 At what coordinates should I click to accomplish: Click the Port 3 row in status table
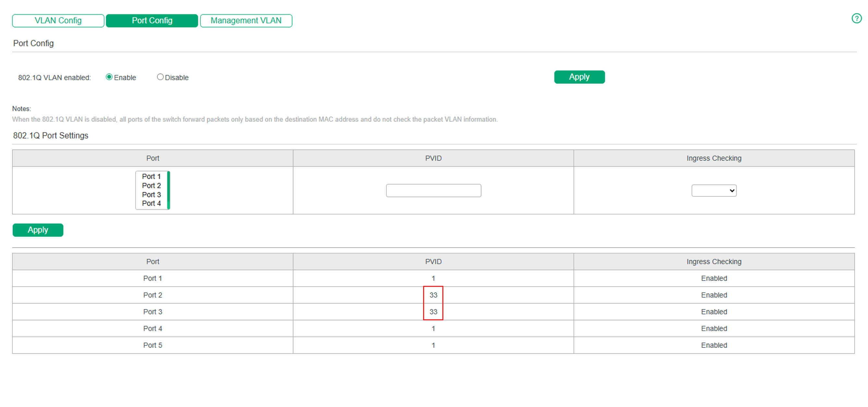click(x=433, y=312)
